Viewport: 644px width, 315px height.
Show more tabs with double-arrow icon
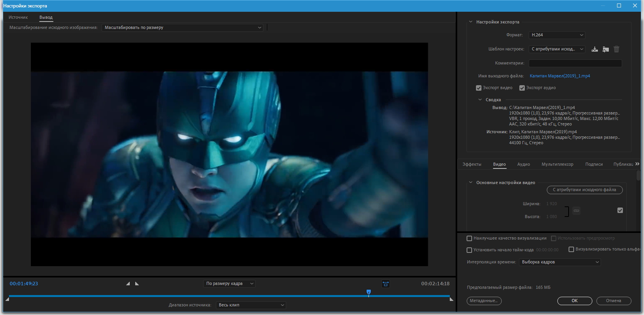tap(637, 164)
